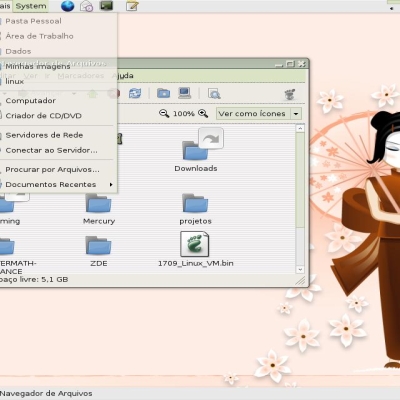Open Computador from the menu

point(31,101)
